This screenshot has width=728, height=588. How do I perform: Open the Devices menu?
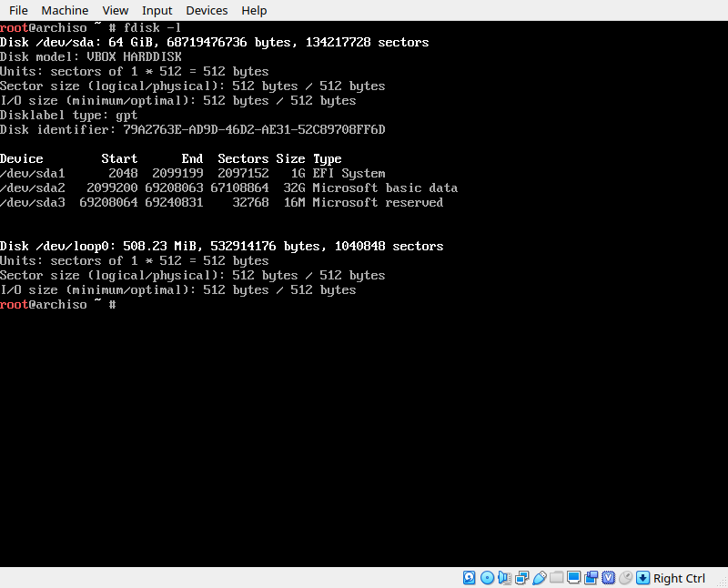point(207,10)
